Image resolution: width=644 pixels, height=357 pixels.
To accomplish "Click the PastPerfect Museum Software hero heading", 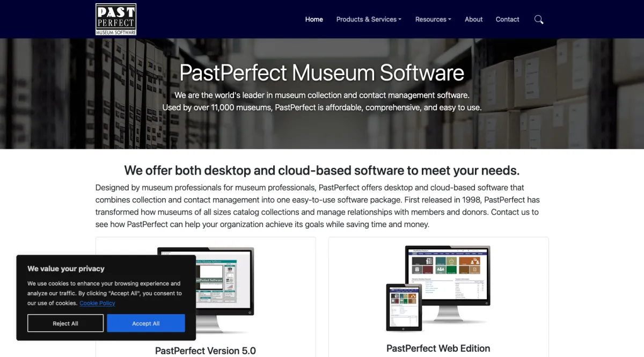I will pos(322,72).
